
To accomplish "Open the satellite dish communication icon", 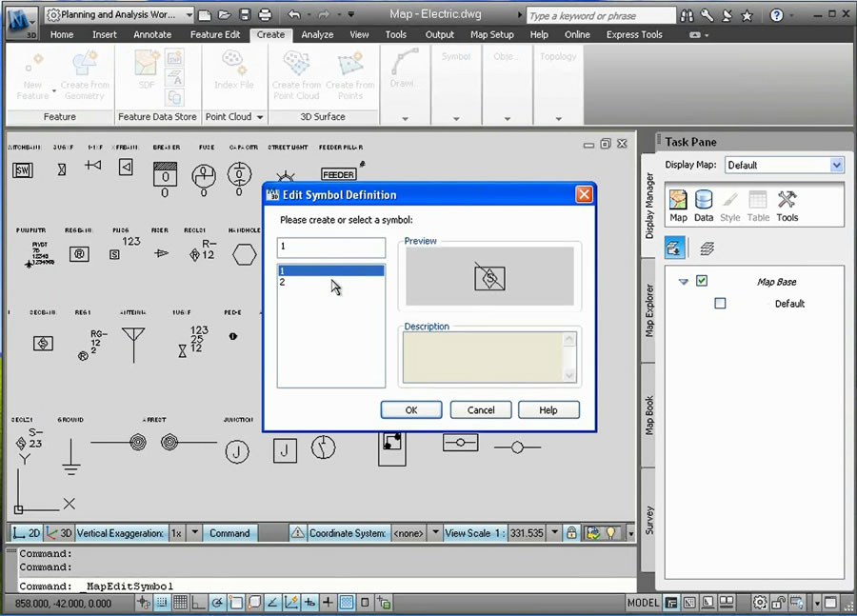I will point(727,16).
